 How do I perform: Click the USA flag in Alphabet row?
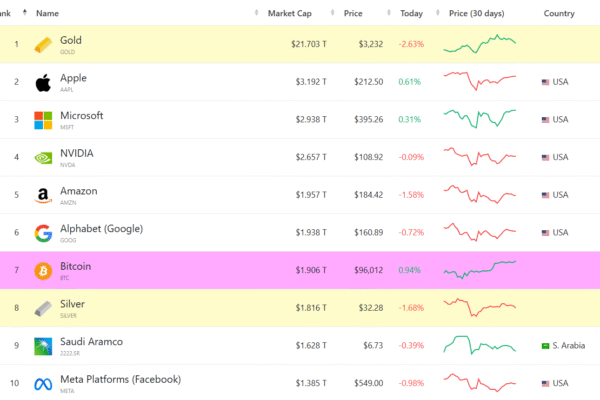(x=545, y=233)
